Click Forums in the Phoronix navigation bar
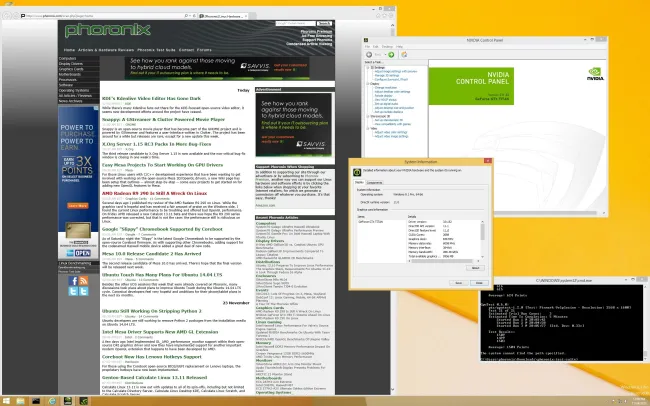This screenshot has width=650, height=406. [x=204, y=50]
